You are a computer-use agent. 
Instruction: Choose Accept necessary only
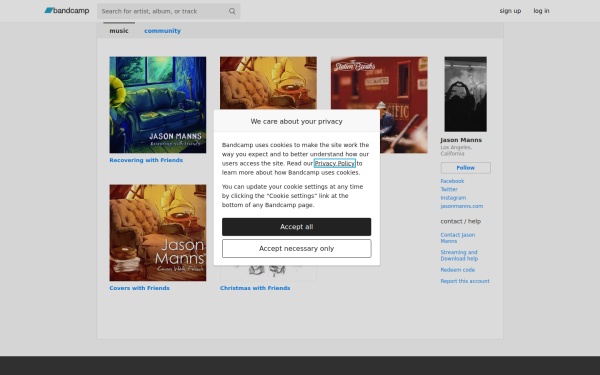[297, 249]
